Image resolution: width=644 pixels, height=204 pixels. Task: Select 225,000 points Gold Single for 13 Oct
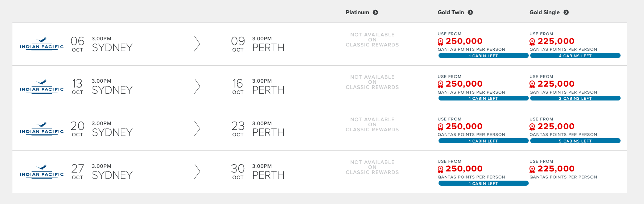(556, 84)
